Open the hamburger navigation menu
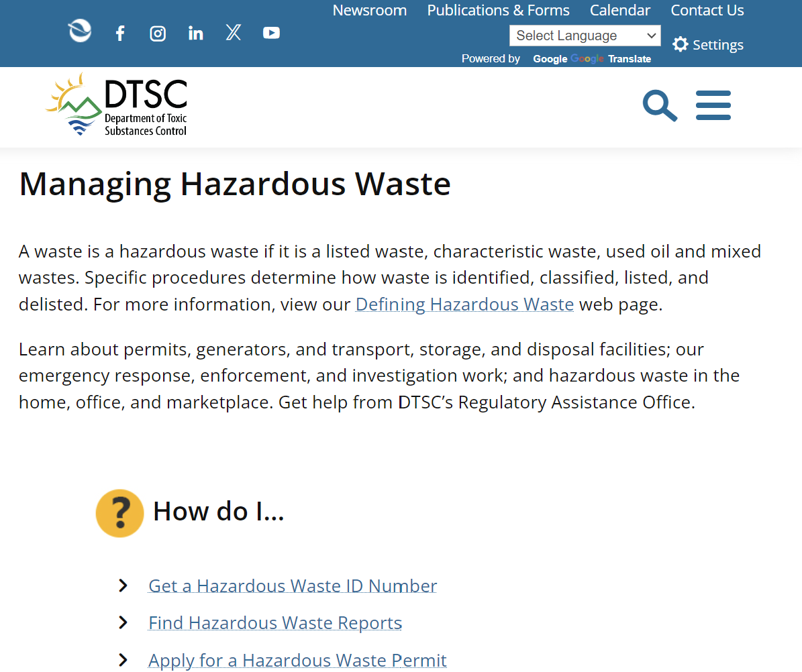 pos(713,106)
